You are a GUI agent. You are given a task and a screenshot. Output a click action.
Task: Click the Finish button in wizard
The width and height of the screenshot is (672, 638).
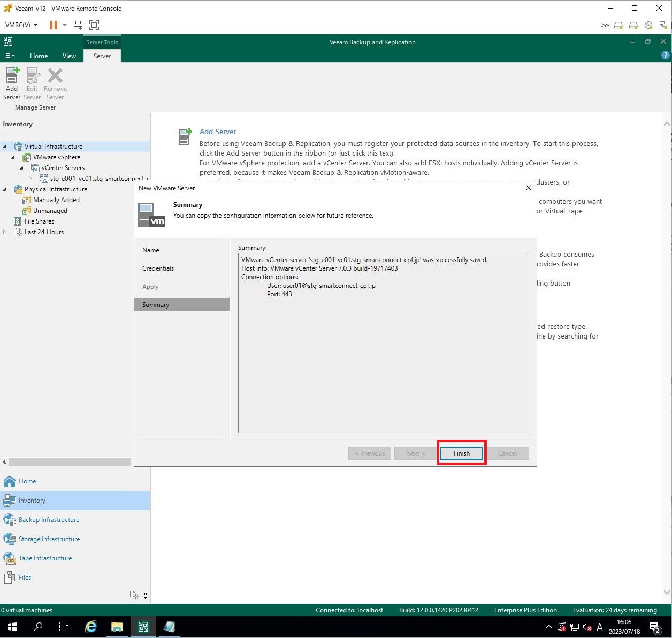[x=462, y=453]
